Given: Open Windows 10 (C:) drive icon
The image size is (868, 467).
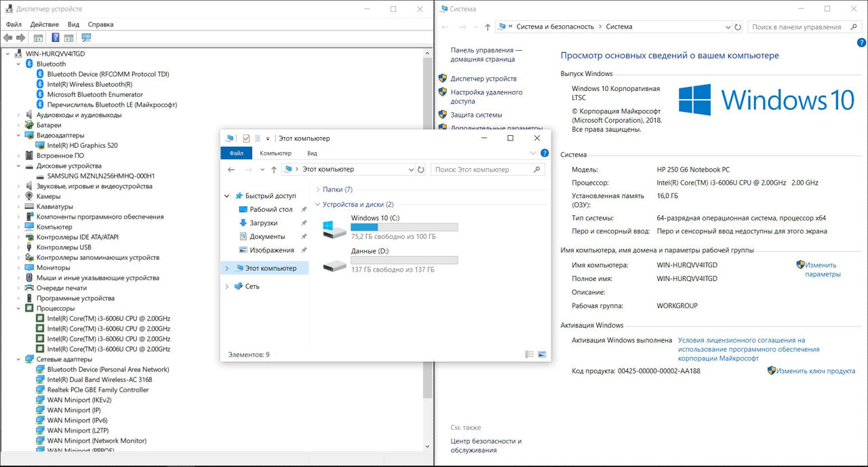Looking at the screenshot, I should click(x=334, y=229).
